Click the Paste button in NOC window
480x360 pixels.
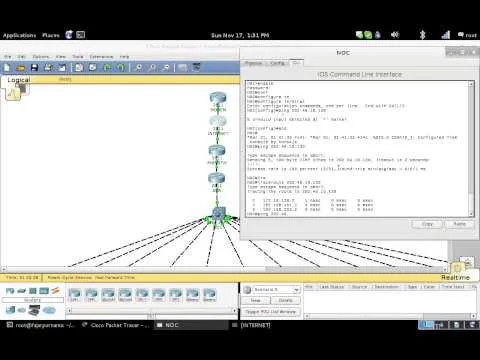(x=460, y=224)
